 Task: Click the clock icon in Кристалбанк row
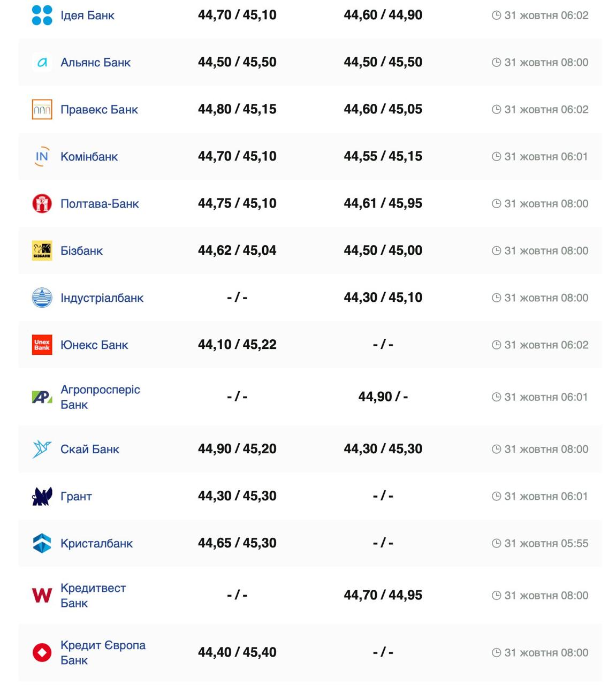[496, 543]
